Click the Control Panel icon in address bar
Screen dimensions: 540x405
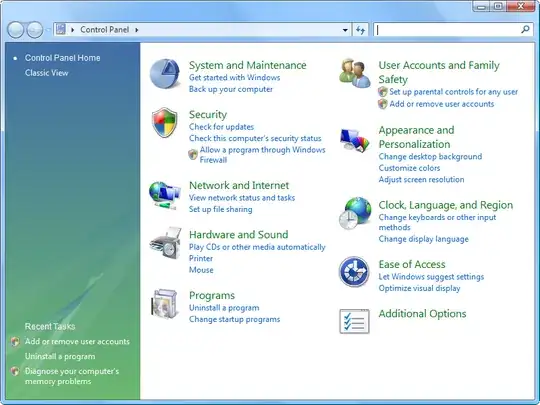(x=61, y=29)
